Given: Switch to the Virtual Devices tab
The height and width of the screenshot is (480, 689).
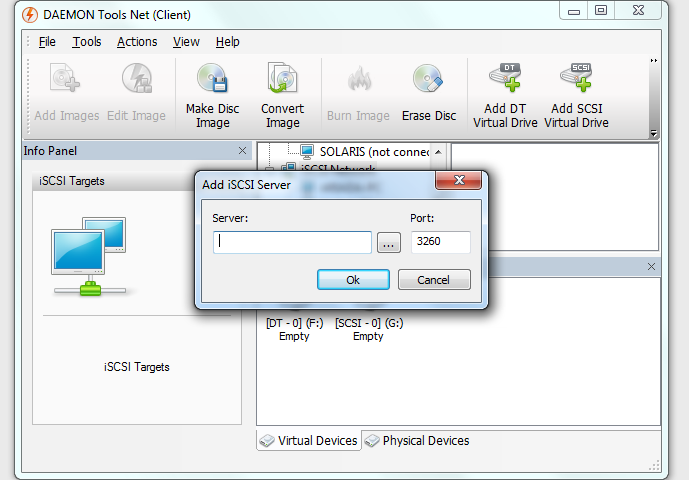Looking at the screenshot, I should tap(309, 440).
